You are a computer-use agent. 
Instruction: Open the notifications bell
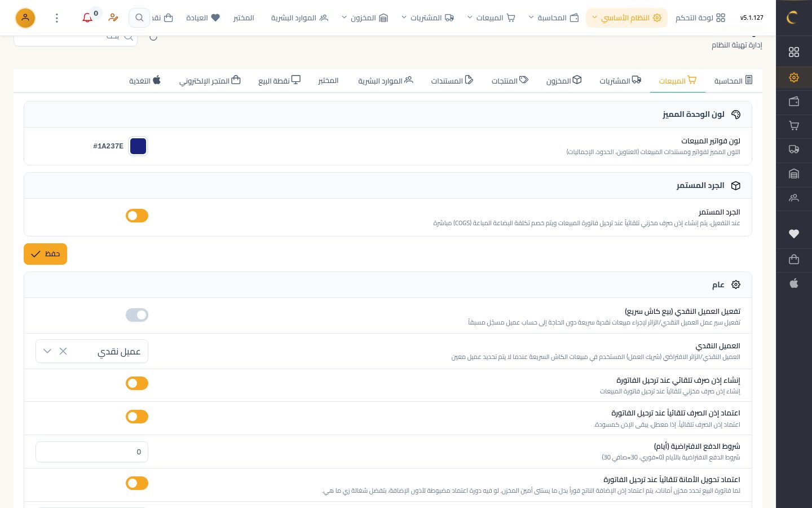click(x=87, y=17)
